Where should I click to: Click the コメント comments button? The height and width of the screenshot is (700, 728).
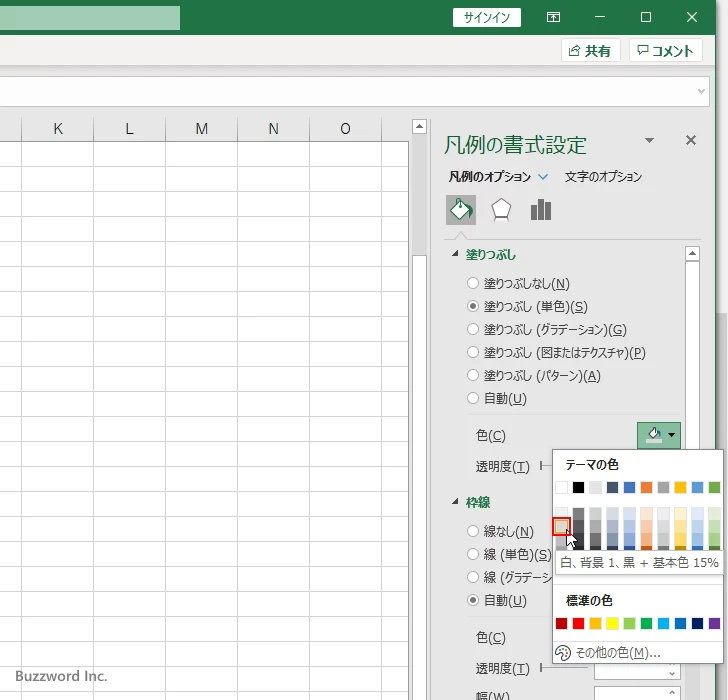665,51
